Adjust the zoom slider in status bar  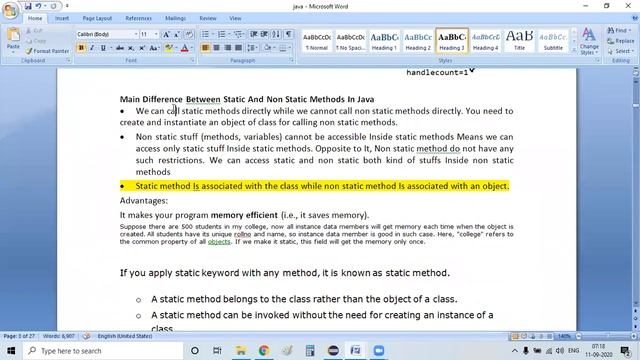(607, 336)
